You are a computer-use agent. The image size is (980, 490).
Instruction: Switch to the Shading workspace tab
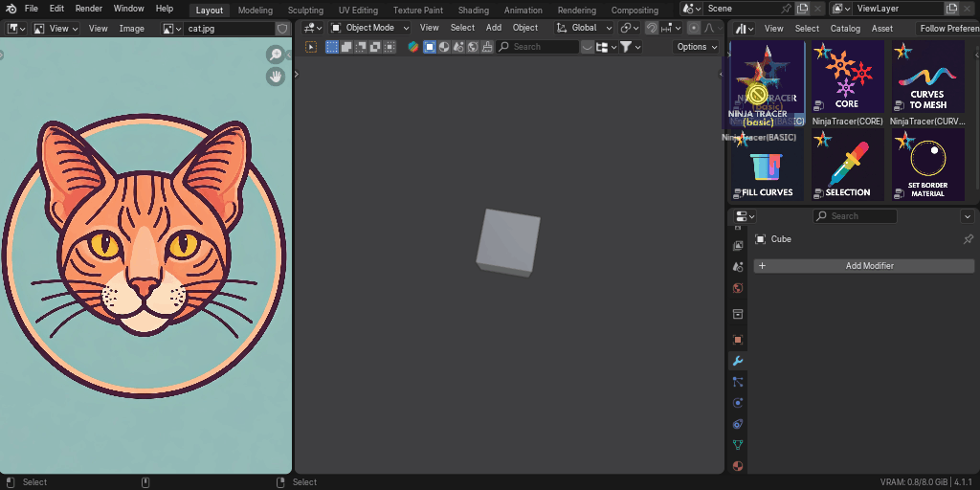(474, 10)
